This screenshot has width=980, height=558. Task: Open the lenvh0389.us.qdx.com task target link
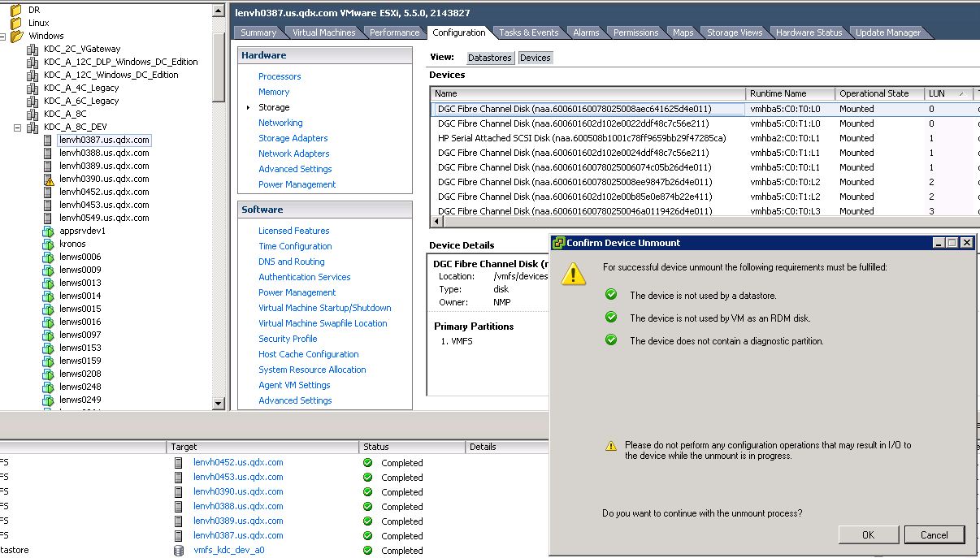click(238, 521)
